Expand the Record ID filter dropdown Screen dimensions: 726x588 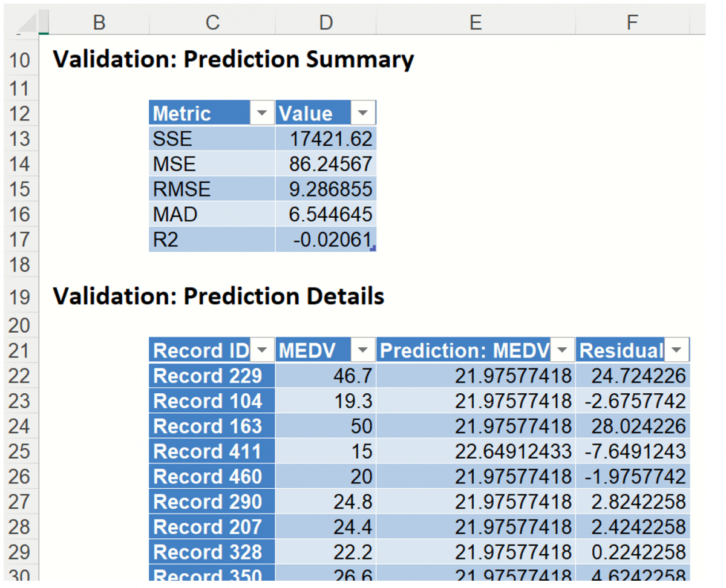[262, 350]
